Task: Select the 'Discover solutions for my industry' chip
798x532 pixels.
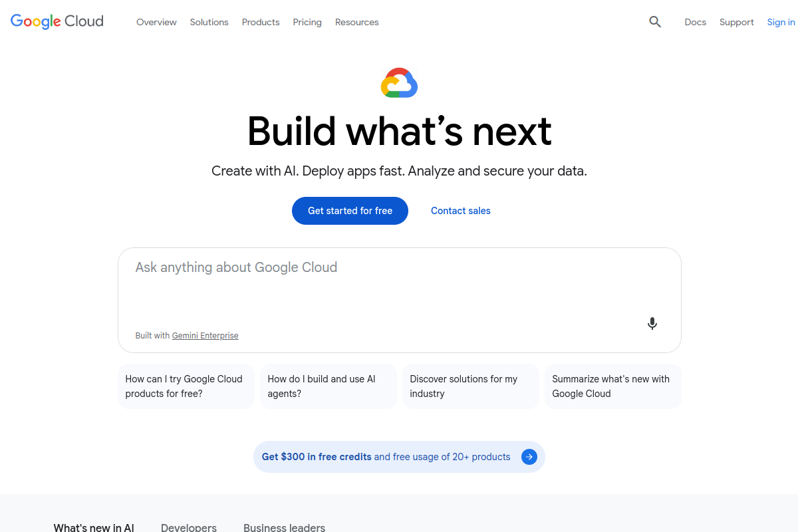Action: (x=470, y=386)
